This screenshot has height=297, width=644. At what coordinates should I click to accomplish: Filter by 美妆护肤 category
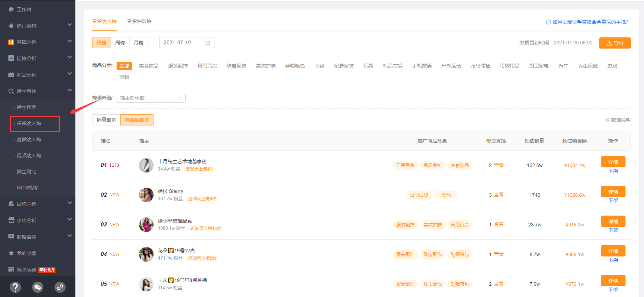266,66
